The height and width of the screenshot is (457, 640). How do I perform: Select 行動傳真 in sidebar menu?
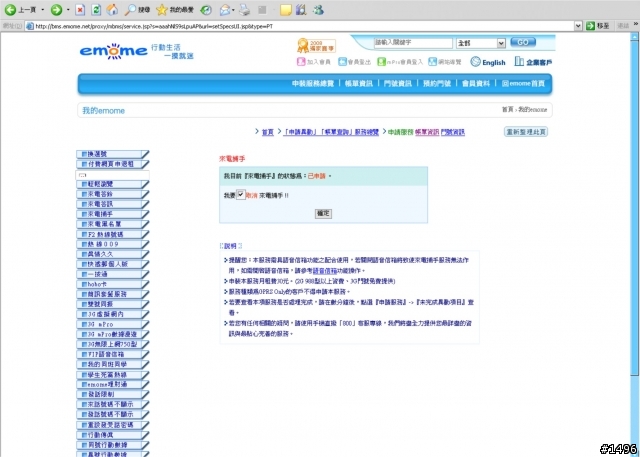point(113,435)
